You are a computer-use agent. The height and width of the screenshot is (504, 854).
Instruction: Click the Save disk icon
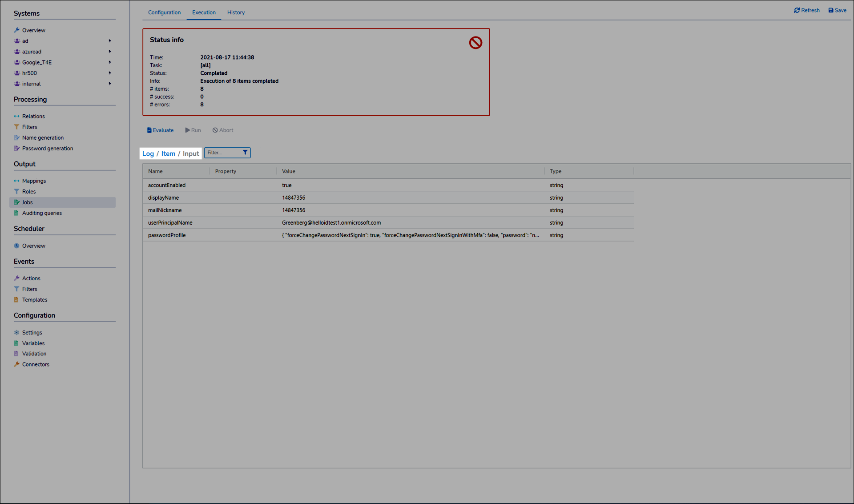coord(830,10)
